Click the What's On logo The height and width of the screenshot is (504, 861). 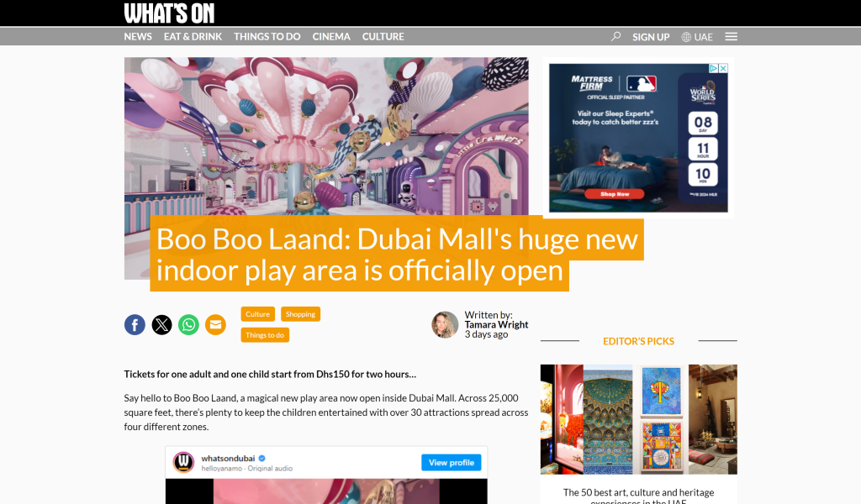click(x=169, y=13)
